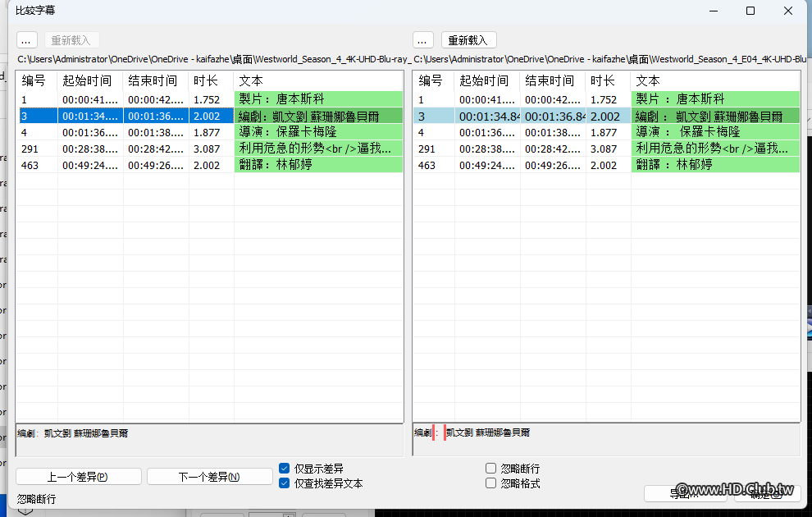Click left row number 463 cell
The height and width of the screenshot is (517, 812).
coord(37,165)
